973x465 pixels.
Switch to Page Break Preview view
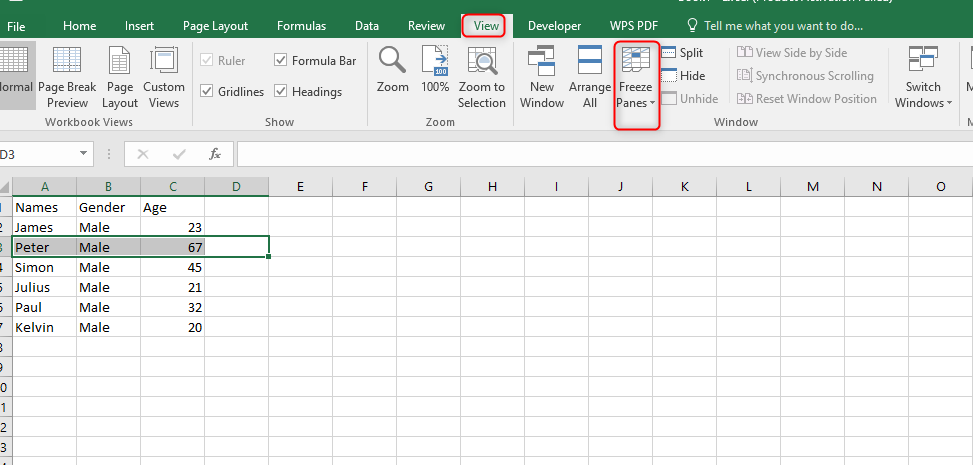[x=68, y=78]
